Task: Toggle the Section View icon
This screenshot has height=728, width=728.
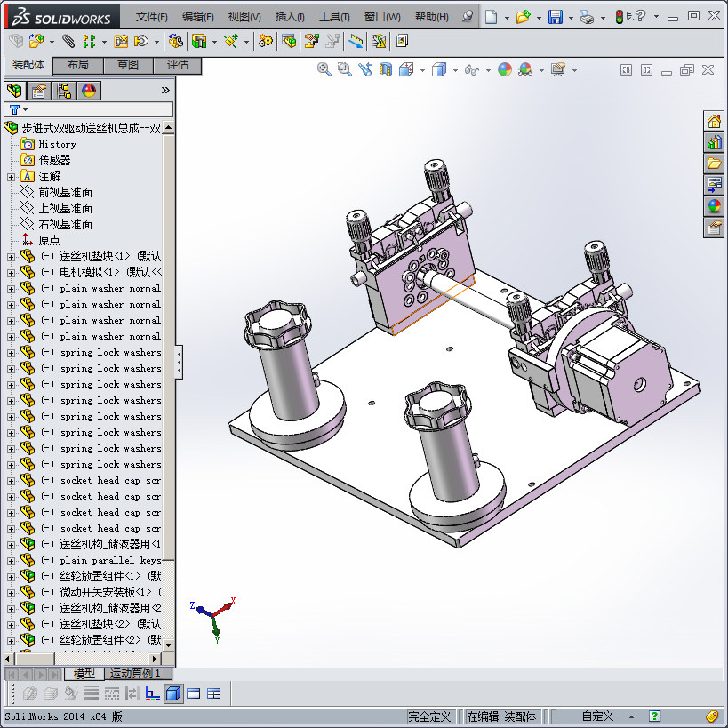Action: [386, 69]
